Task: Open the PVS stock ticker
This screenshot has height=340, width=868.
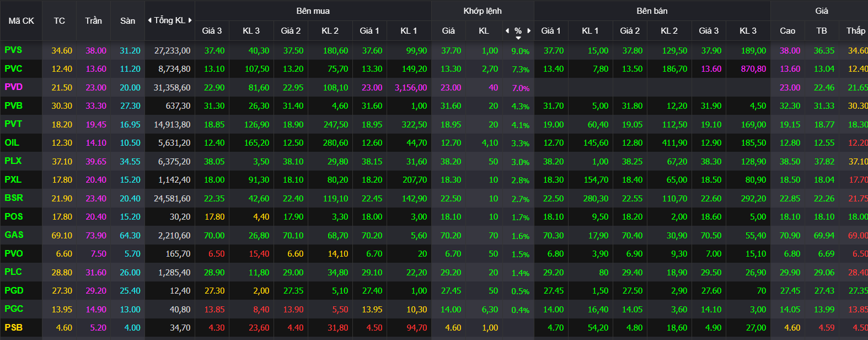Action: click(13, 50)
